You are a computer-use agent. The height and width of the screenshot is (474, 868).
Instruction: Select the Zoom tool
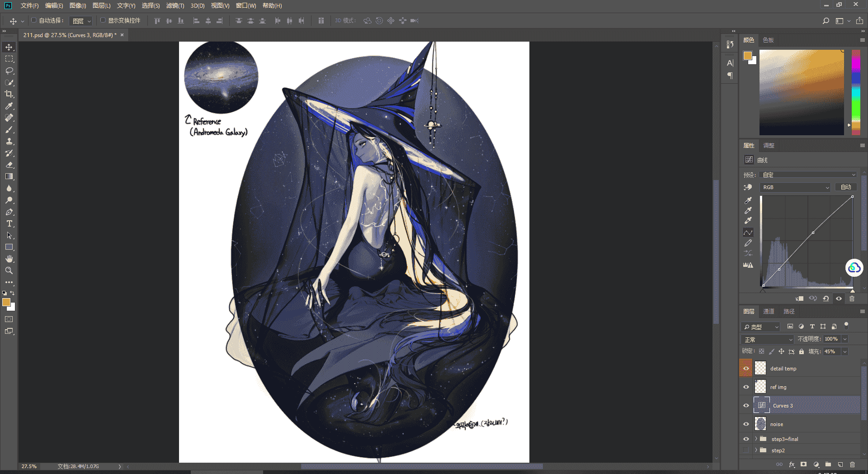[9, 270]
